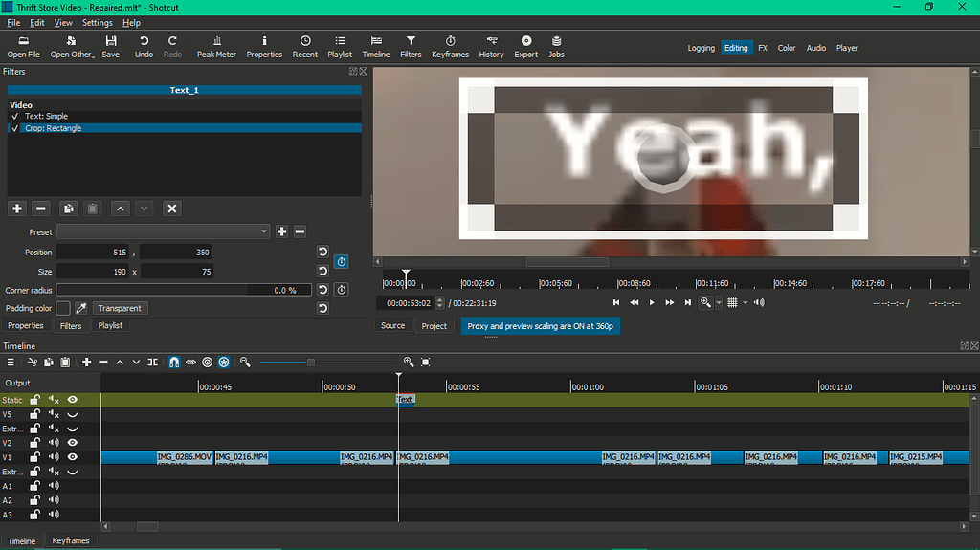Viewport: 980px width, 550px height.
Task: Disable the Text: Simple filter checkbox
Action: click(15, 116)
